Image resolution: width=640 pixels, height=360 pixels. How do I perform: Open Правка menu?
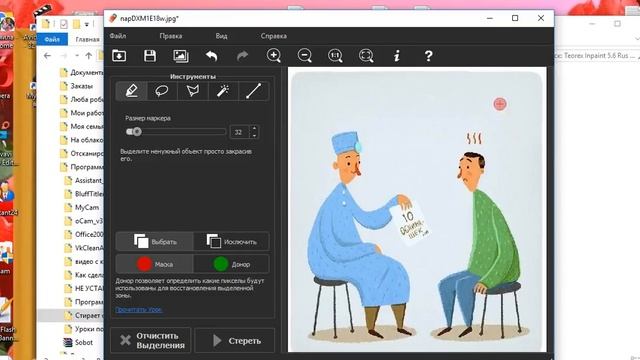pyautogui.click(x=171, y=36)
